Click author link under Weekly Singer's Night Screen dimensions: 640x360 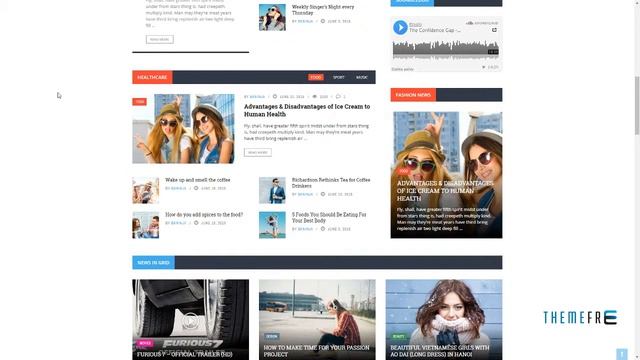coord(305,21)
